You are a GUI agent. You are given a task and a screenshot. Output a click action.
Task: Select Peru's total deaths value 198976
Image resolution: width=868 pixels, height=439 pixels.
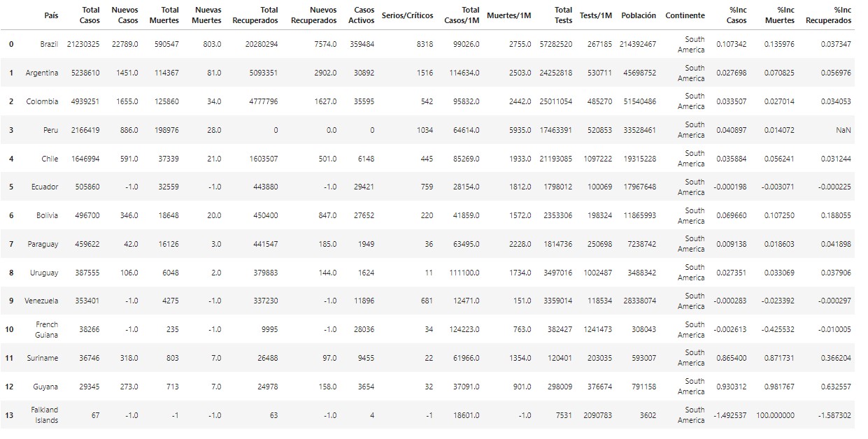pos(167,130)
